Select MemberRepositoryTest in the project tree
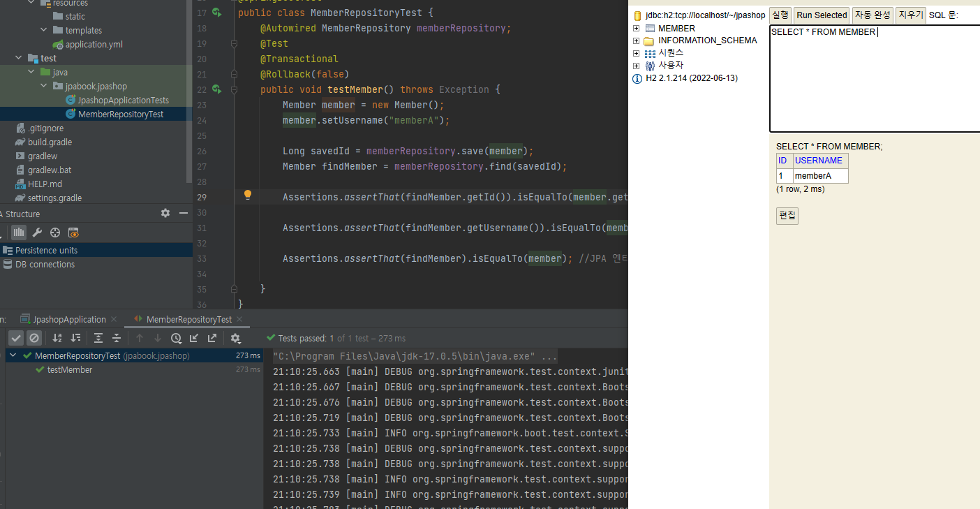This screenshot has width=980, height=509. coord(121,114)
